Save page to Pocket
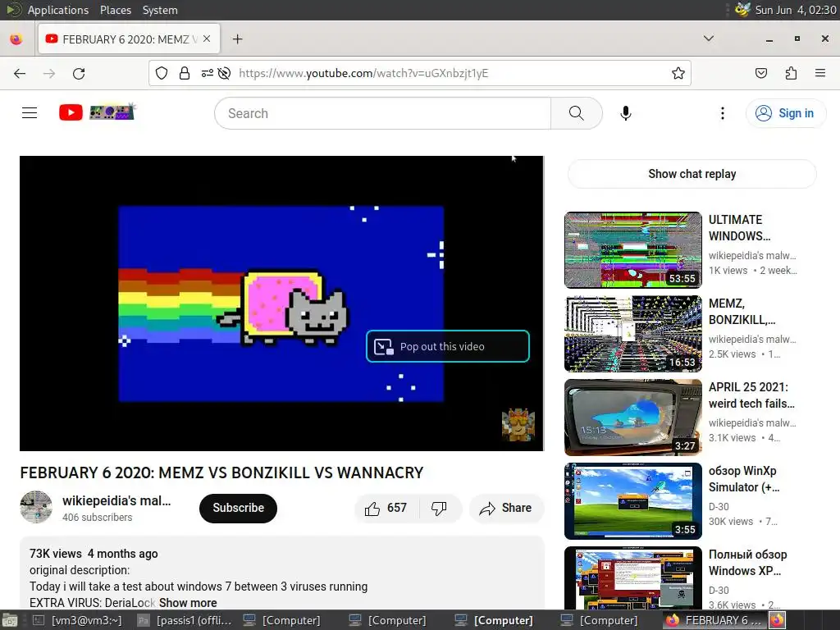 (x=761, y=73)
